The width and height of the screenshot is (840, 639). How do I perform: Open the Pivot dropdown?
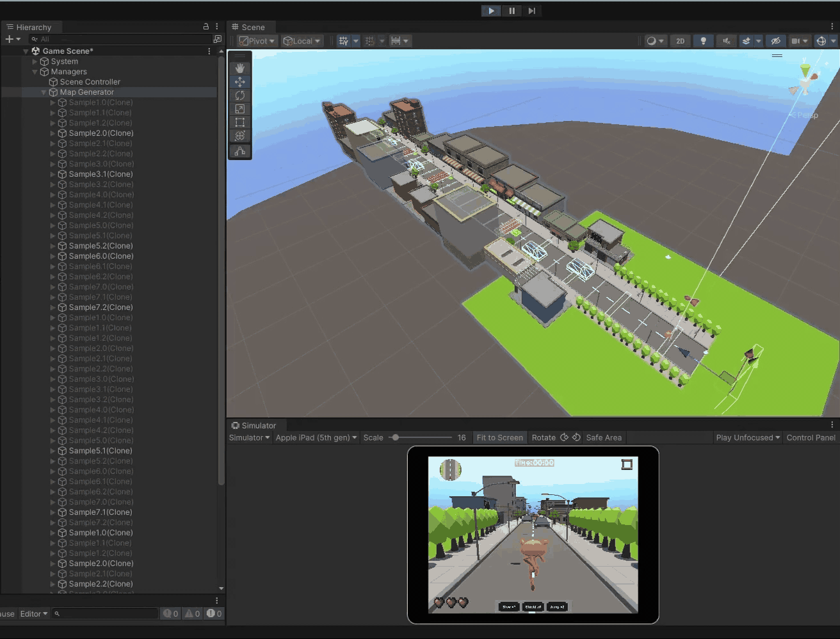tap(257, 41)
